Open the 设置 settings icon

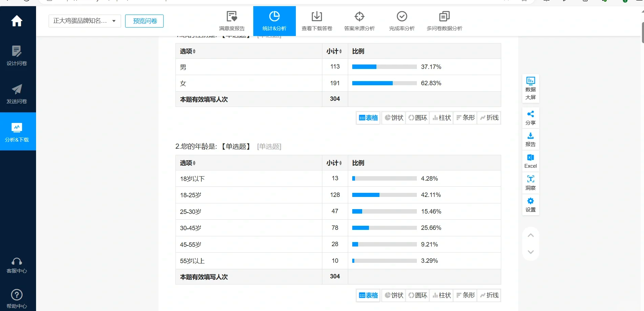[530, 204]
